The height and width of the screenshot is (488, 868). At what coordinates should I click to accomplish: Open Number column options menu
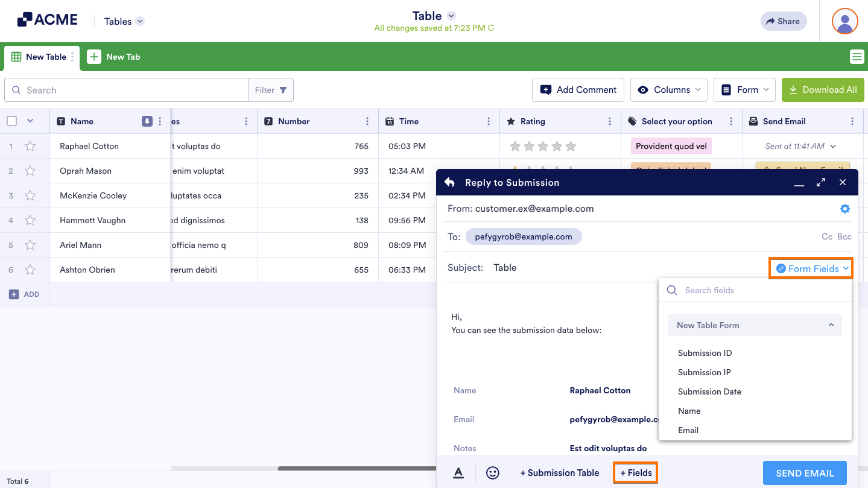coord(367,121)
